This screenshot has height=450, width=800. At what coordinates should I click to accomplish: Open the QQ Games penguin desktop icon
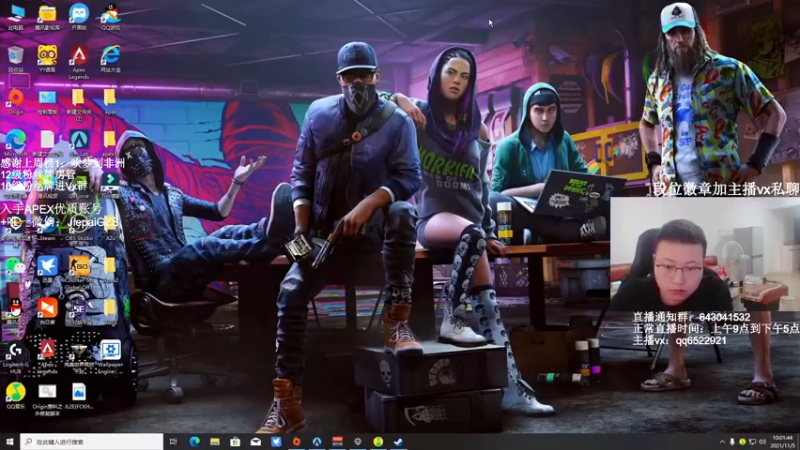tap(111, 16)
